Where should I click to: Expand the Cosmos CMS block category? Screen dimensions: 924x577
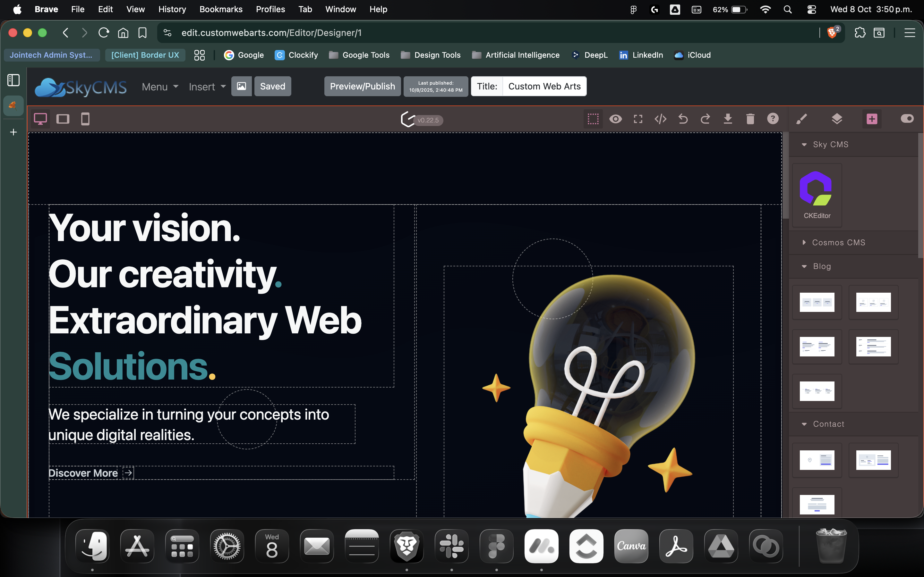coord(838,242)
